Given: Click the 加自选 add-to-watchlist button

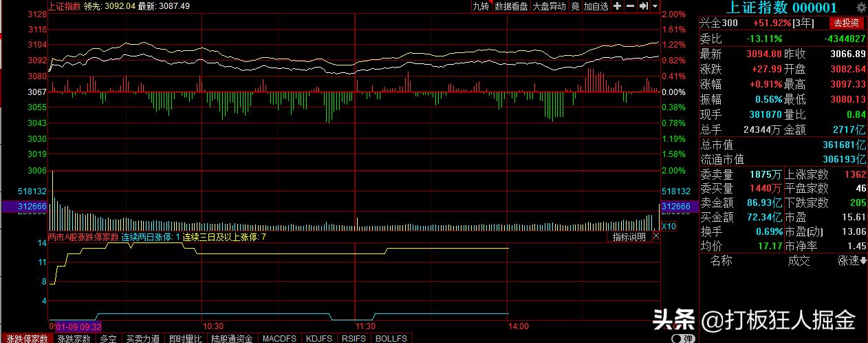Looking at the screenshot, I should 596,6.
